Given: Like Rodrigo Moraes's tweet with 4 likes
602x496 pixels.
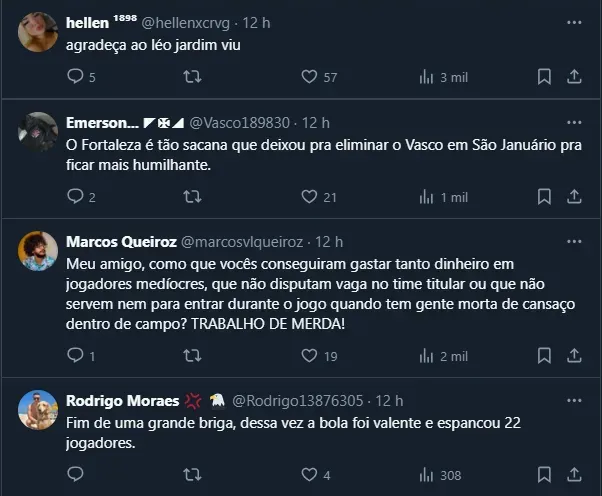Looking at the screenshot, I should 309,476.
